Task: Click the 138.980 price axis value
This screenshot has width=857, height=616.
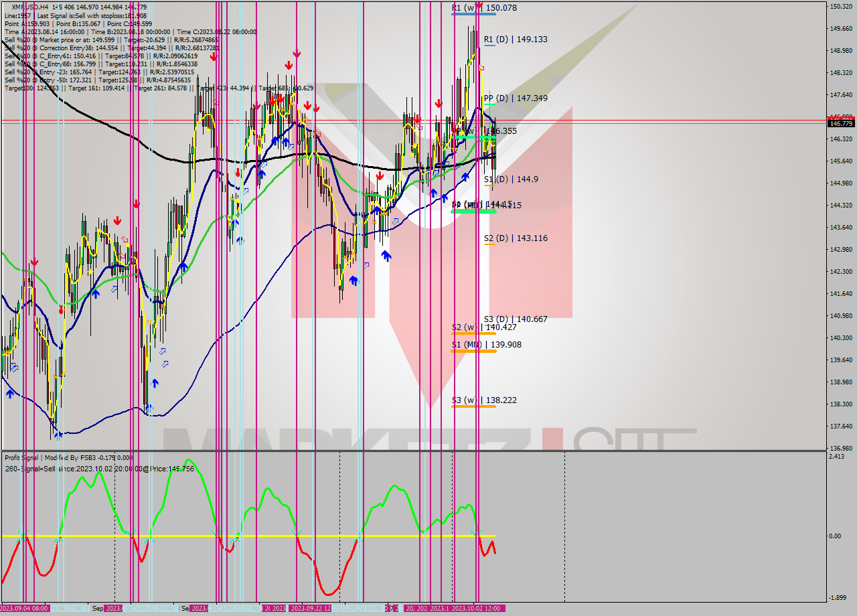Action: tap(841, 382)
